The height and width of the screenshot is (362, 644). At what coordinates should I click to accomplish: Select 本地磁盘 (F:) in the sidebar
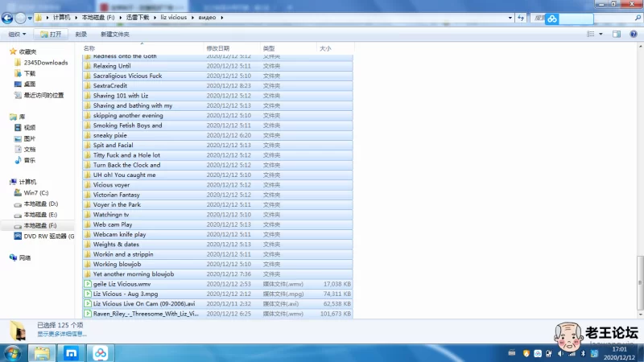point(39,225)
